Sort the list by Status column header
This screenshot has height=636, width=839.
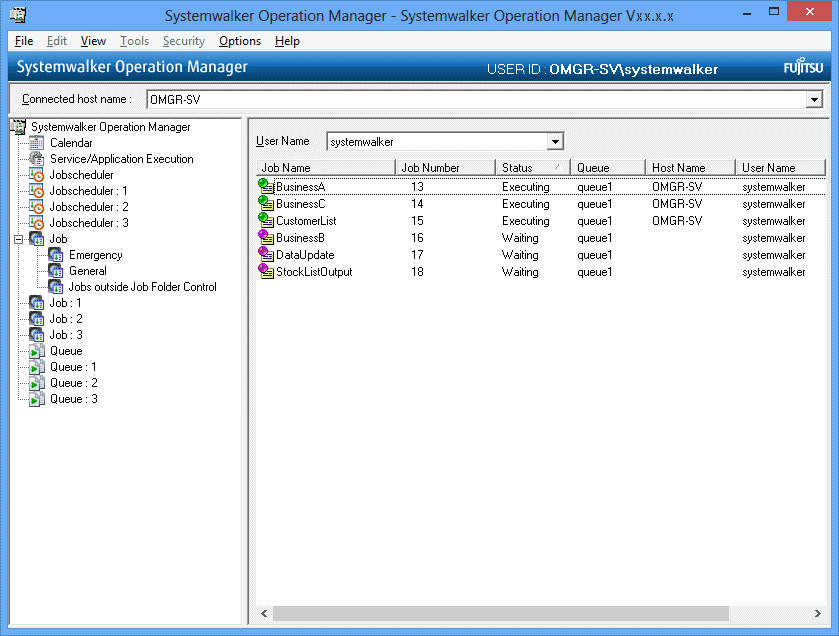[x=531, y=168]
